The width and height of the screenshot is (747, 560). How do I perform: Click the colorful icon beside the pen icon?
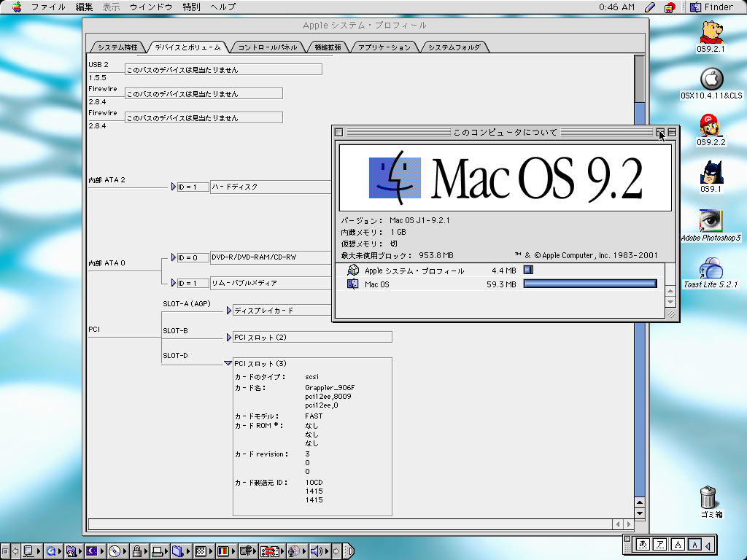670,7
